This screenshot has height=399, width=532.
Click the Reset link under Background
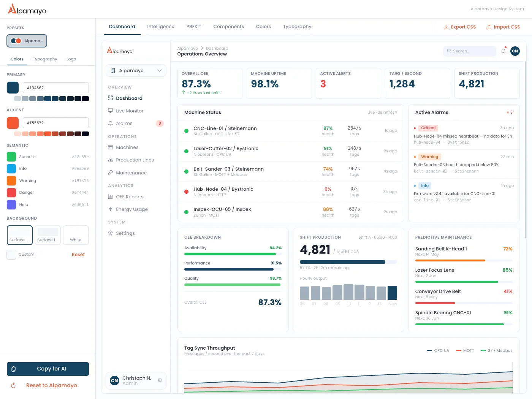click(78, 255)
